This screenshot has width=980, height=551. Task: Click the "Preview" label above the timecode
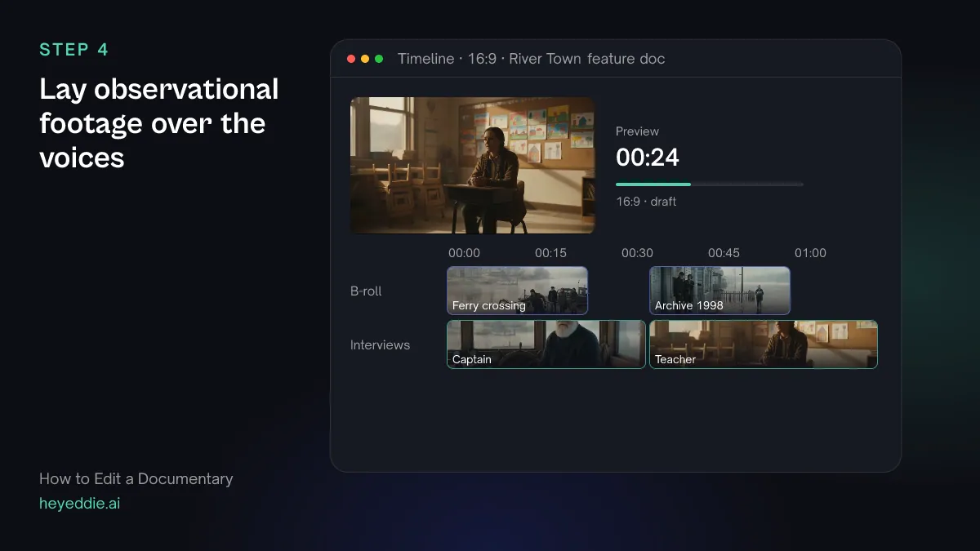[x=637, y=131]
